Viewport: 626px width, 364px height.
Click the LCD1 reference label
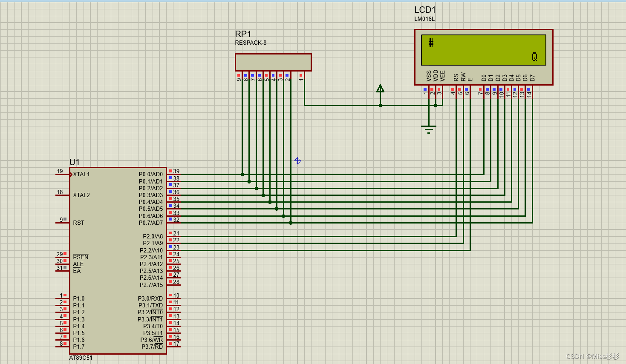coord(425,10)
